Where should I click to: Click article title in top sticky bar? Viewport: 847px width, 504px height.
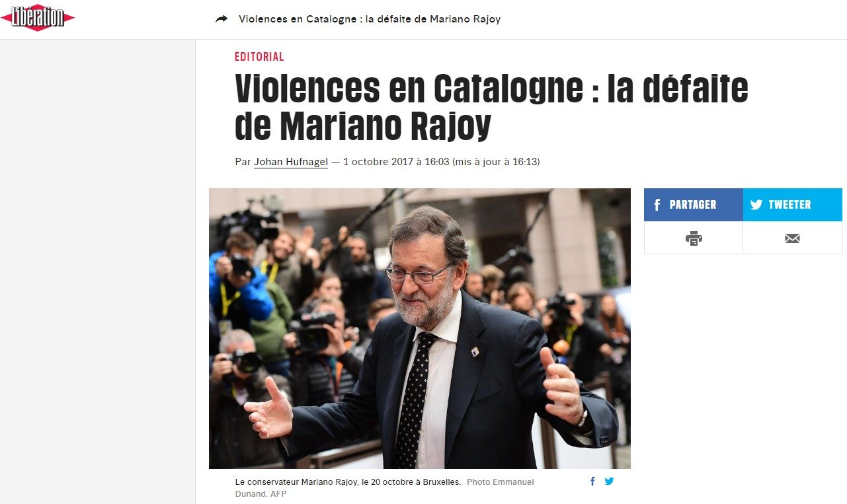pos(370,19)
